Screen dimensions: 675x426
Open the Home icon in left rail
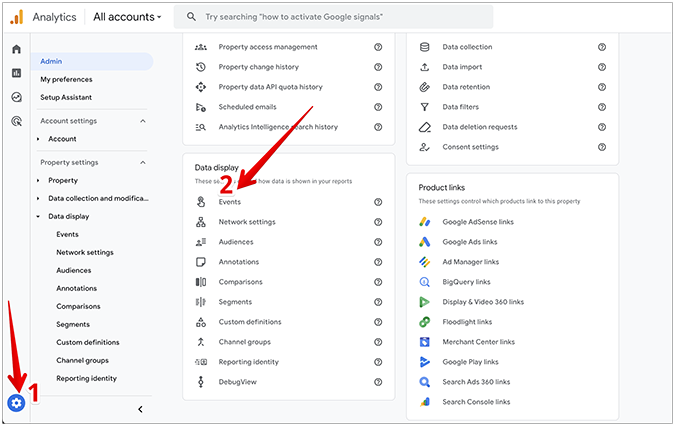click(16, 49)
